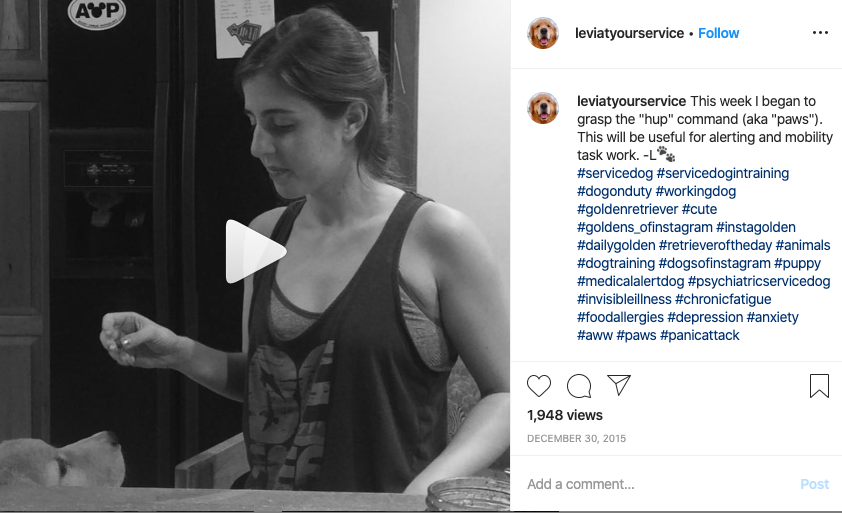842x513 pixels.
Task: Open the leviatyourservice username in the header
Action: [629, 33]
